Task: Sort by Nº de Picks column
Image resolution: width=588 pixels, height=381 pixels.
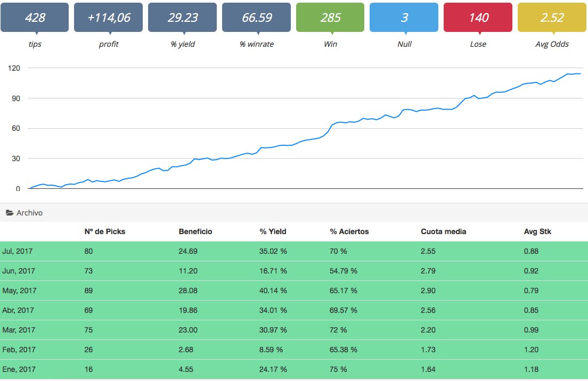Action: click(x=104, y=231)
